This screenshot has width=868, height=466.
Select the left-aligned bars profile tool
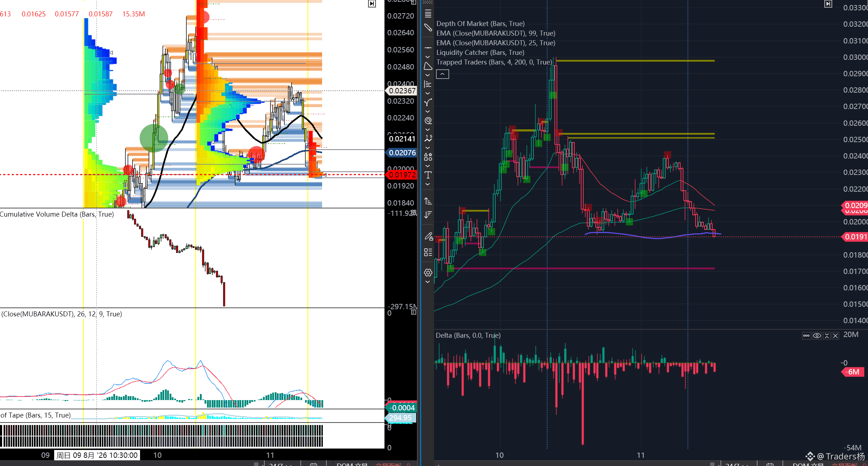tap(428, 84)
